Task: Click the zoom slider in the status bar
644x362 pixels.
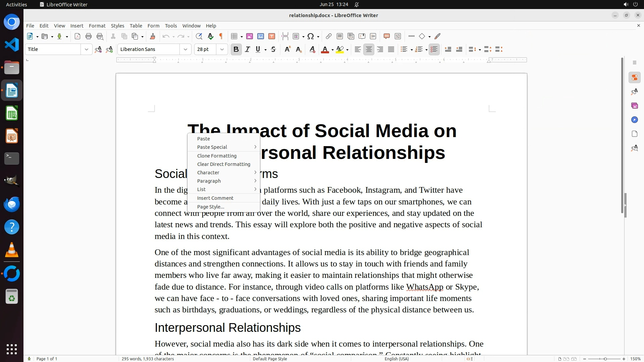Action: (x=605, y=359)
